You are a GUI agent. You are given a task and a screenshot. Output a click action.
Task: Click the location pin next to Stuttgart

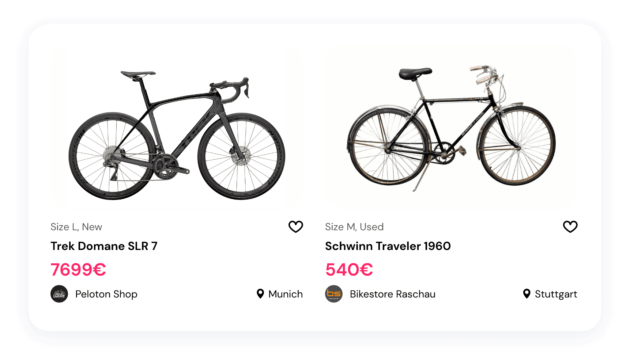(527, 294)
